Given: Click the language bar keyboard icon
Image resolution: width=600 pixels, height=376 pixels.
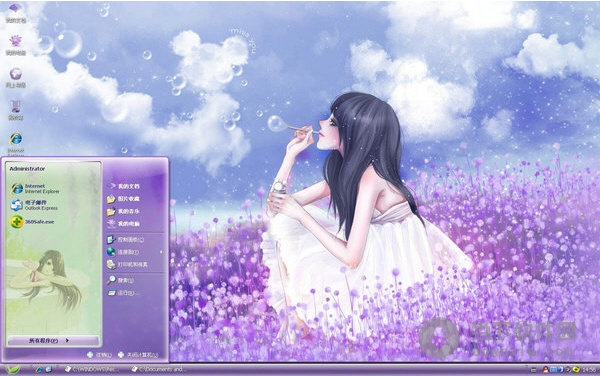Looking at the screenshot, I should 533,370.
